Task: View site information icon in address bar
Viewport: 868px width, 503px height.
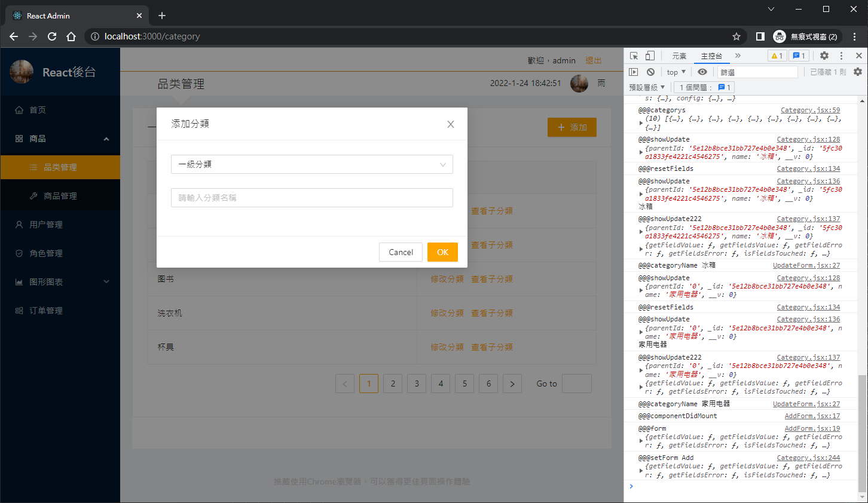Action: point(94,36)
